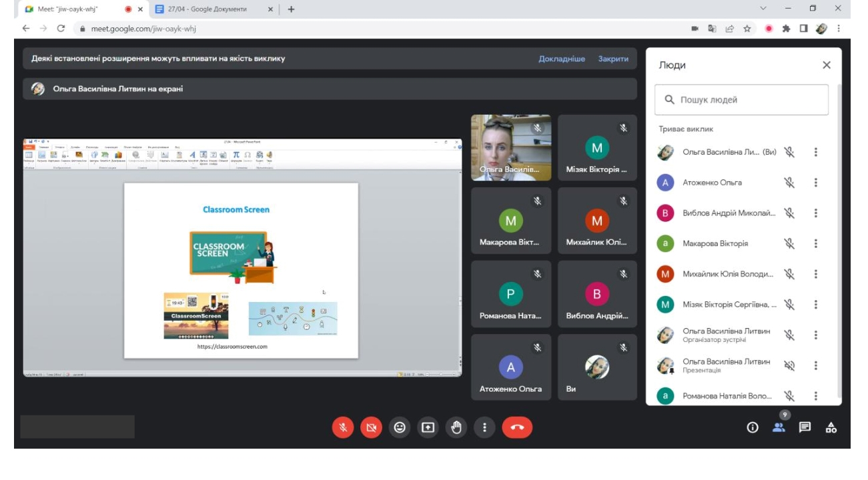
Task: Open meeting details info icon
Action: 753,428
